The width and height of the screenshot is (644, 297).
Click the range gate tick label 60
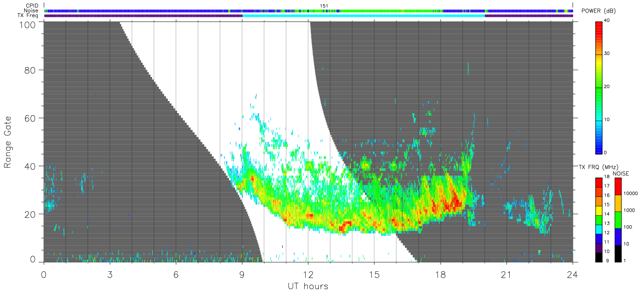pos(30,118)
